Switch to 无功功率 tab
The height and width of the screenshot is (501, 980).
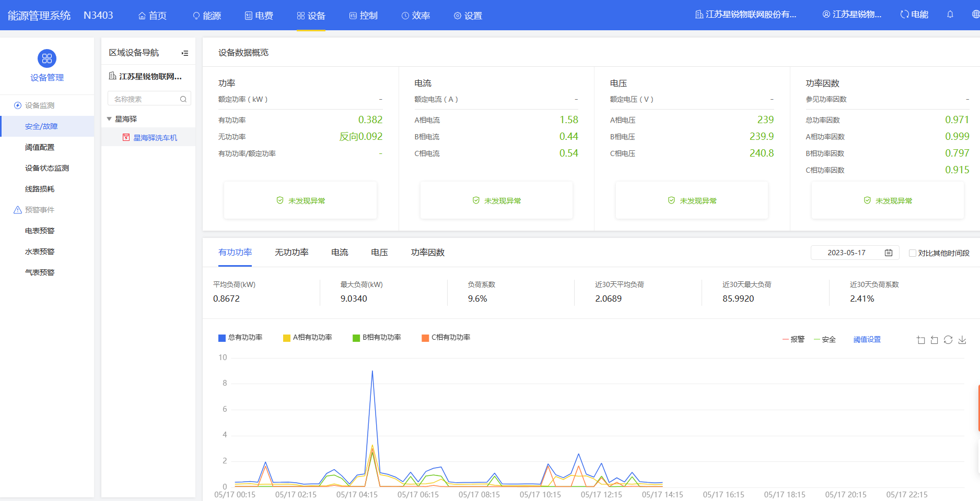click(291, 253)
